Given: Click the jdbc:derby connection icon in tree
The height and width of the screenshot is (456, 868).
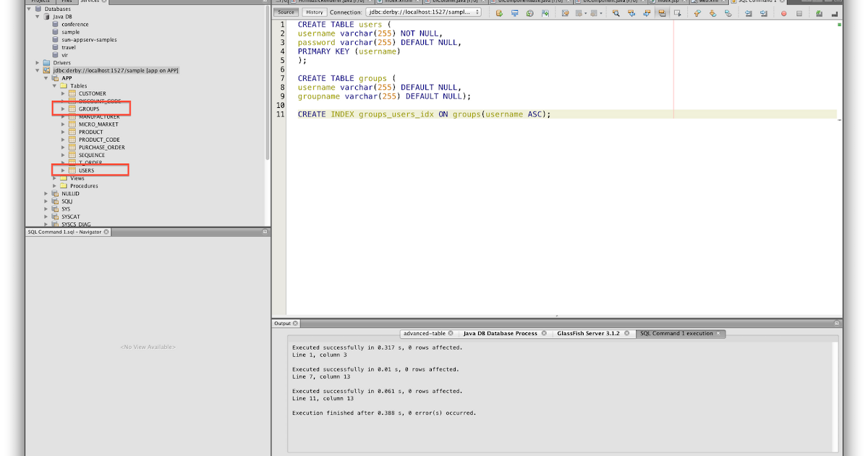Looking at the screenshot, I should click(x=46, y=70).
